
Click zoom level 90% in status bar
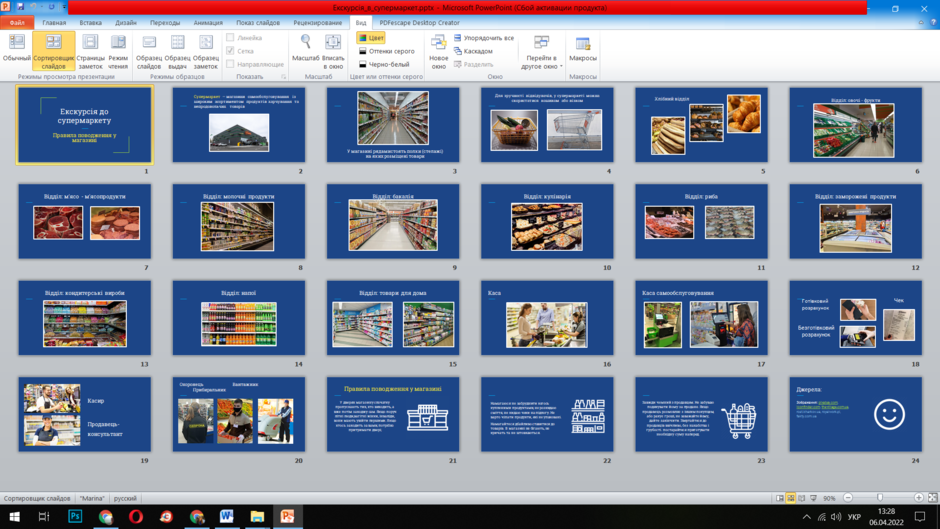pyautogui.click(x=829, y=498)
